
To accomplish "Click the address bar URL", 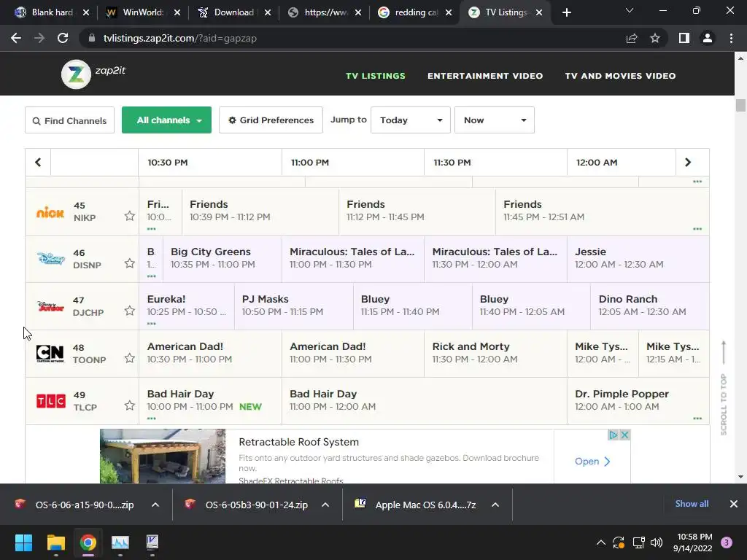I will [180, 38].
